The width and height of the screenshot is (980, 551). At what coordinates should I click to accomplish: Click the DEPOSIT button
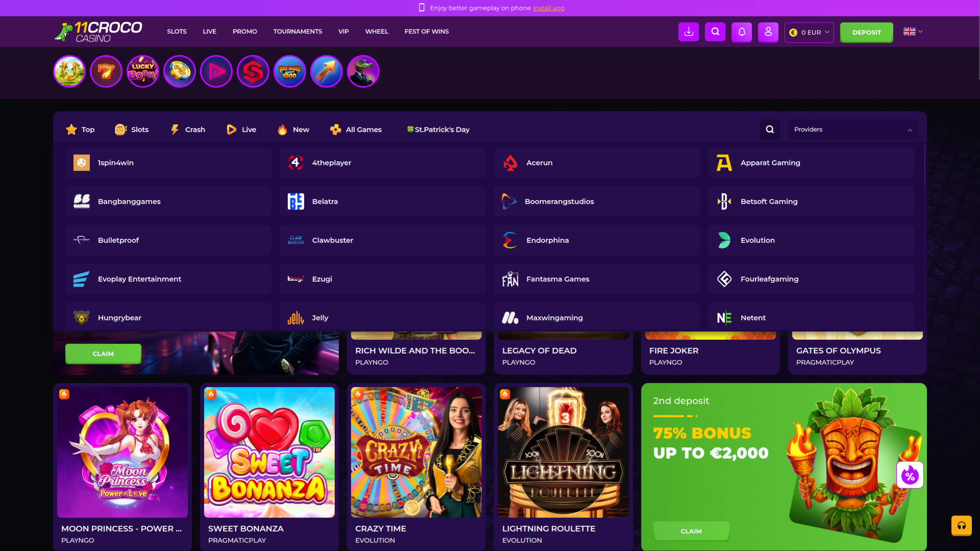tap(866, 32)
